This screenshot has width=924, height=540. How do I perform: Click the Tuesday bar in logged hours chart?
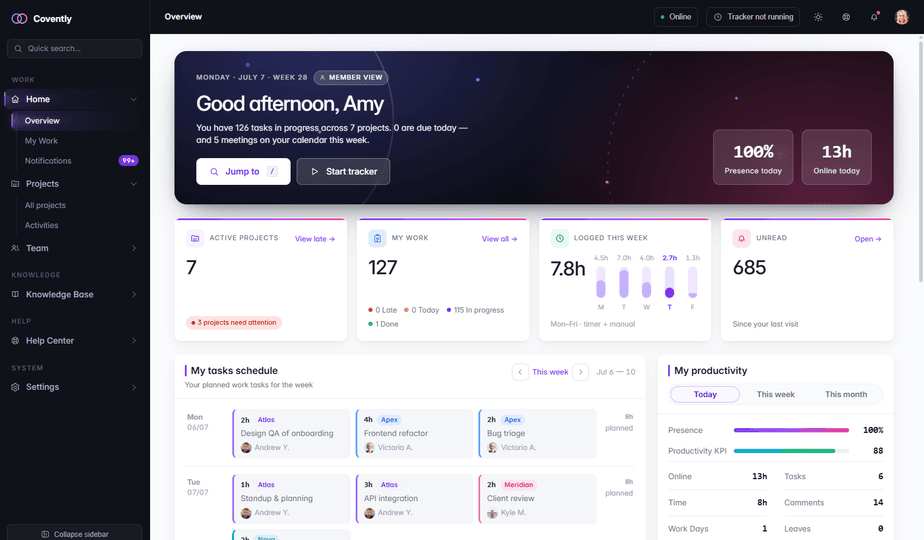[623, 282]
